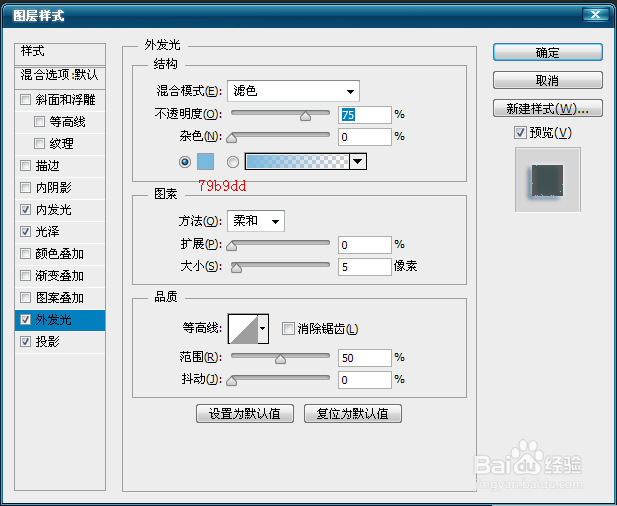The image size is (617, 506).
Task: Click the 范围 value field
Action: 365,358
